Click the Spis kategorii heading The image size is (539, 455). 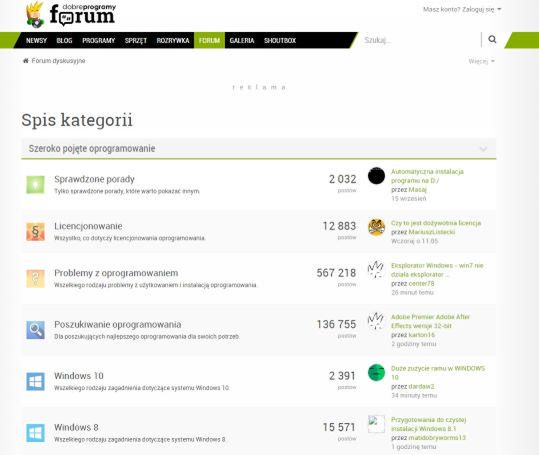pos(77,120)
